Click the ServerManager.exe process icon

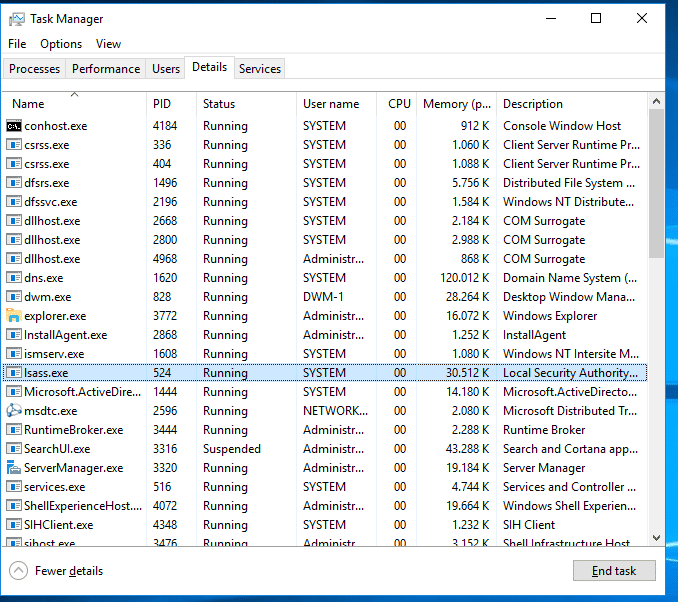click(x=14, y=468)
